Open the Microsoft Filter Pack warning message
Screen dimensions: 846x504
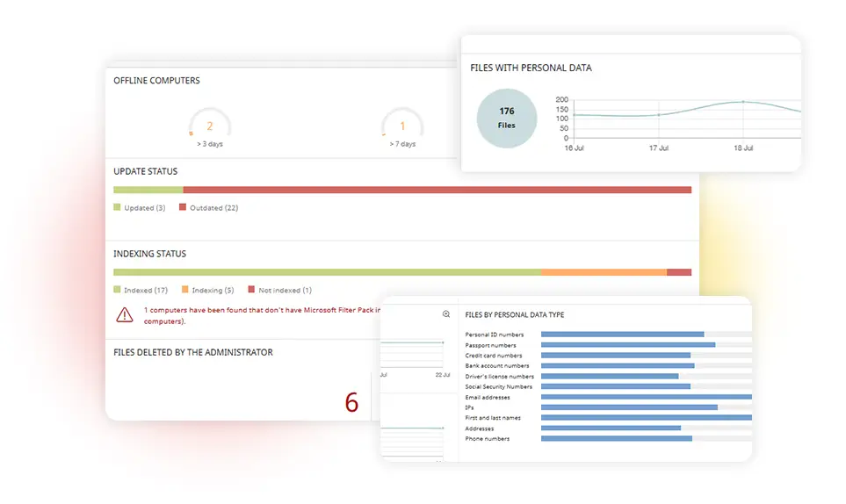[x=262, y=315]
